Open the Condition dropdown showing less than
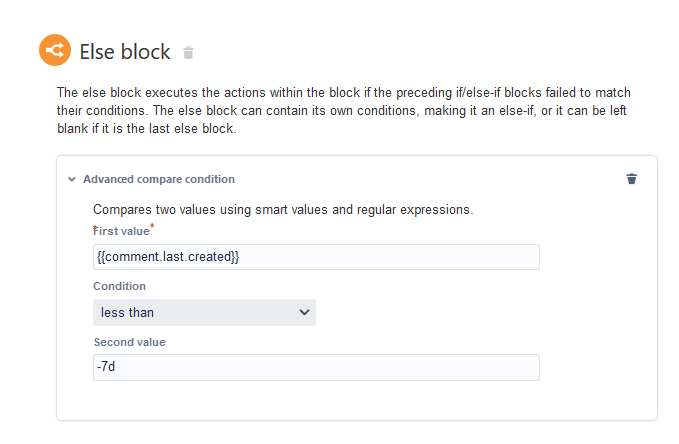 (x=204, y=312)
